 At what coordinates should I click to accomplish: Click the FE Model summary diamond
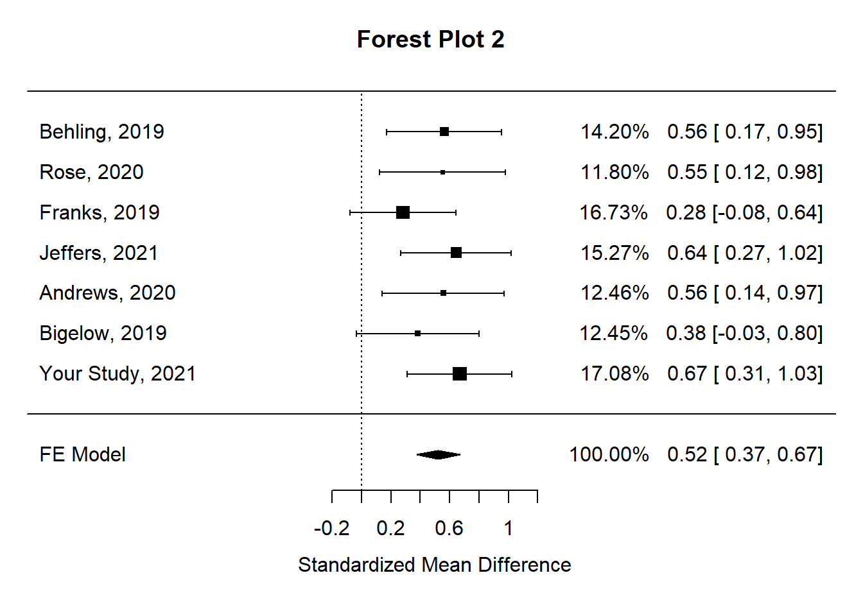439,455
